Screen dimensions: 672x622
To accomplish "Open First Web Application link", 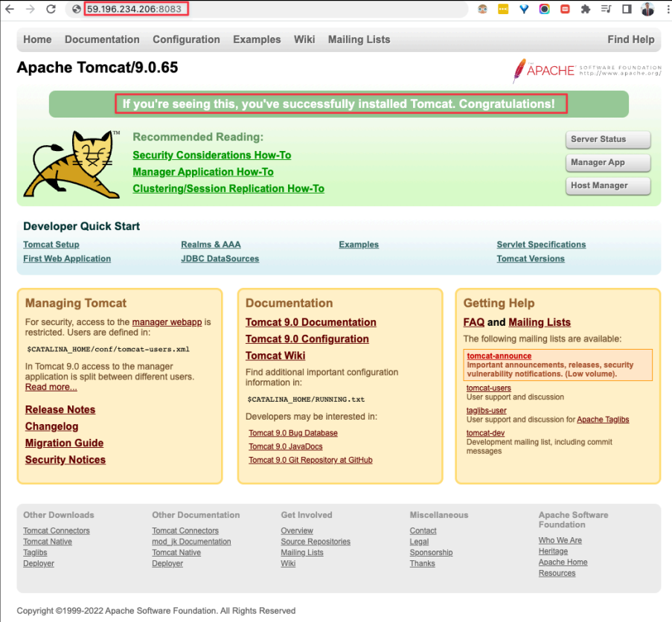I will 67,258.
